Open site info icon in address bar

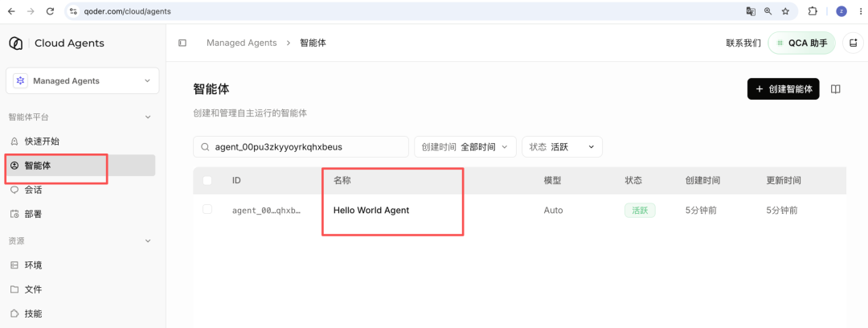tap(74, 11)
